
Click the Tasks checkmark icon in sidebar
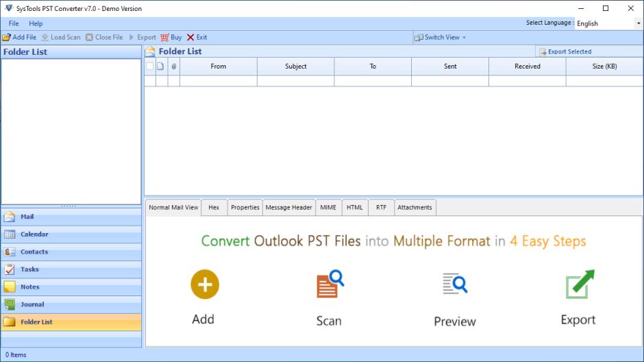pyautogui.click(x=10, y=269)
